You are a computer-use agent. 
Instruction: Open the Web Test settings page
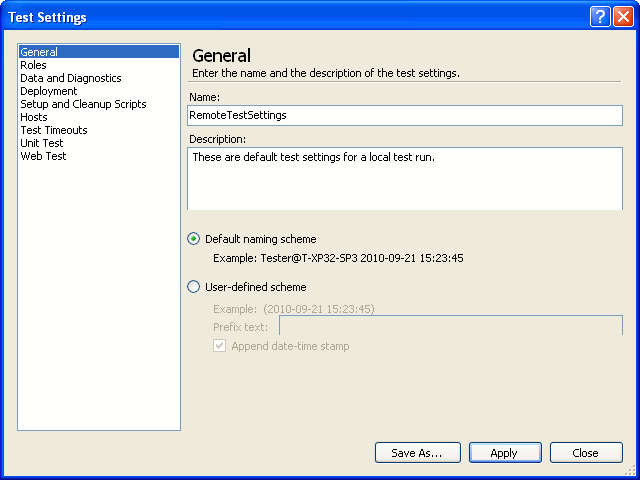click(x=43, y=156)
